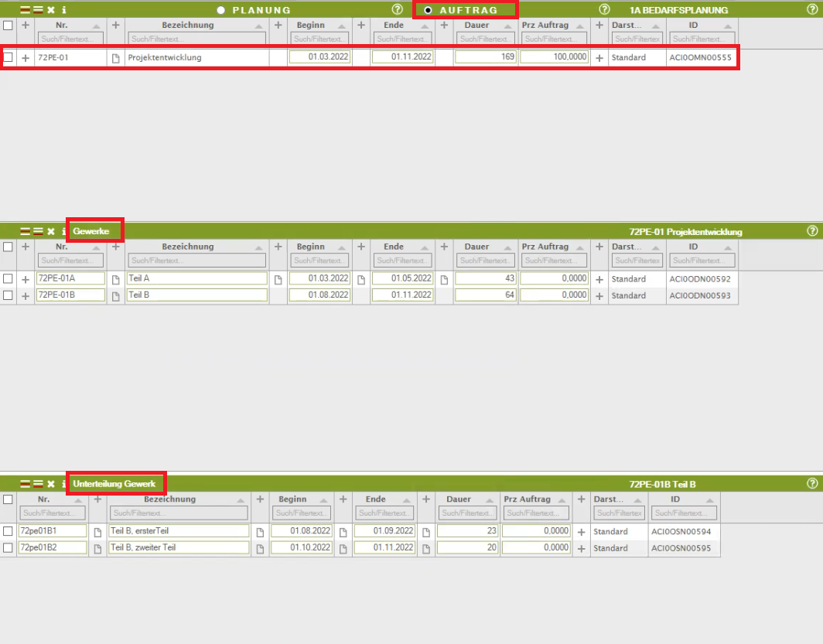
Task: Select the PLANUNG radio button
Action: pos(221,10)
